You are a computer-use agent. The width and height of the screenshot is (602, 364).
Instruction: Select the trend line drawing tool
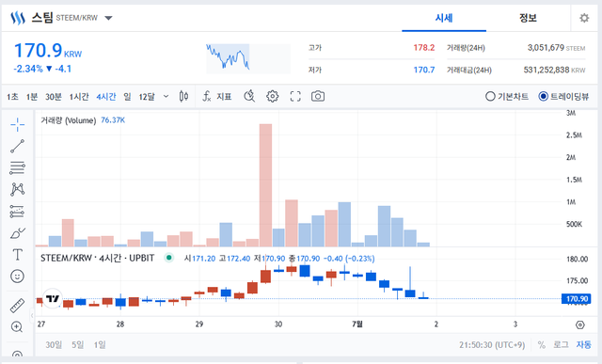tap(17, 147)
